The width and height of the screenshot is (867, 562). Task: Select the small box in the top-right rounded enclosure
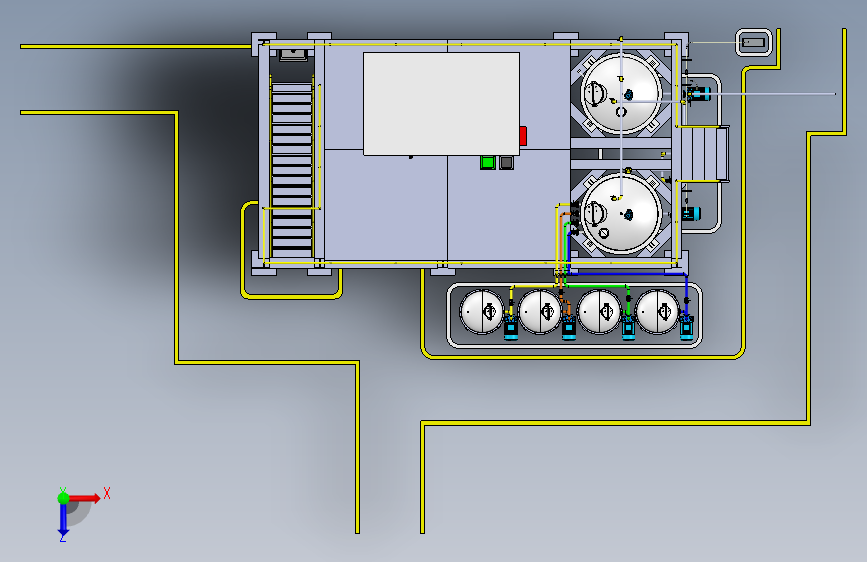coord(753,43)
